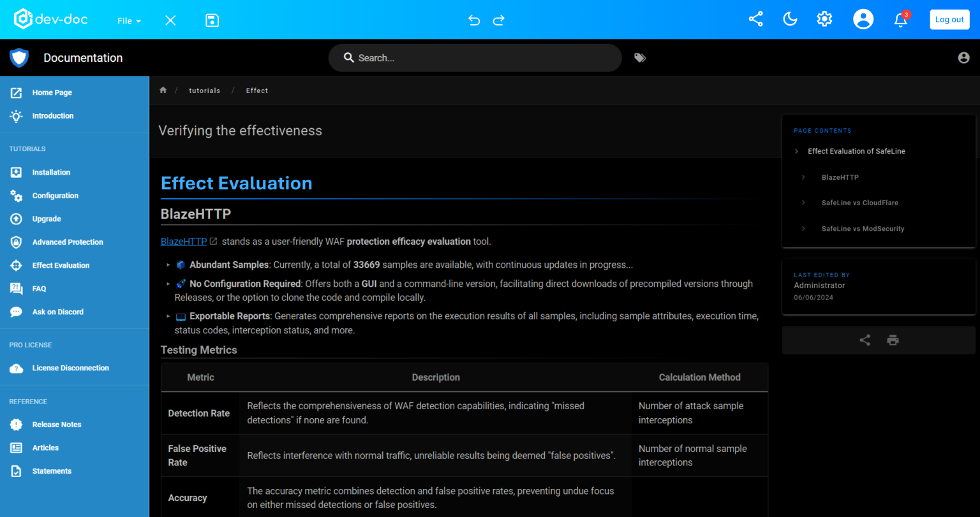Screen dimensions: 980x517
Task: Go to Release Notes in sidebar
Action: 57,425
